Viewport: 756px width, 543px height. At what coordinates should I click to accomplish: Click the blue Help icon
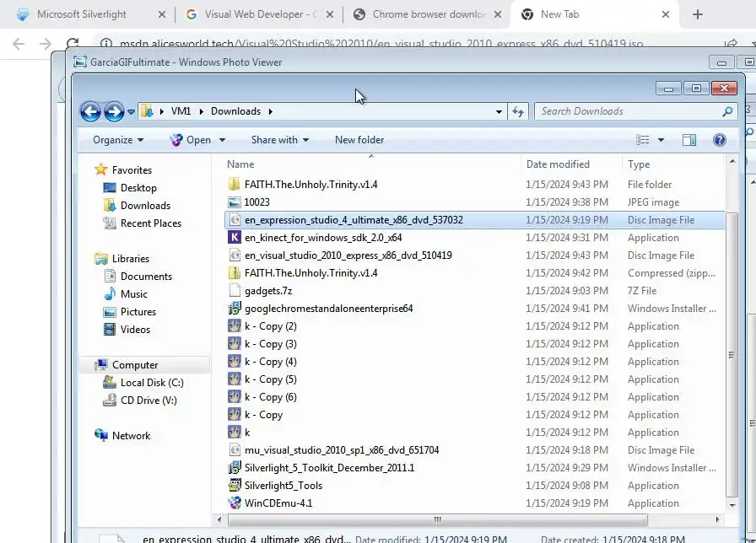pyautogui.click(x=720, y=140)
